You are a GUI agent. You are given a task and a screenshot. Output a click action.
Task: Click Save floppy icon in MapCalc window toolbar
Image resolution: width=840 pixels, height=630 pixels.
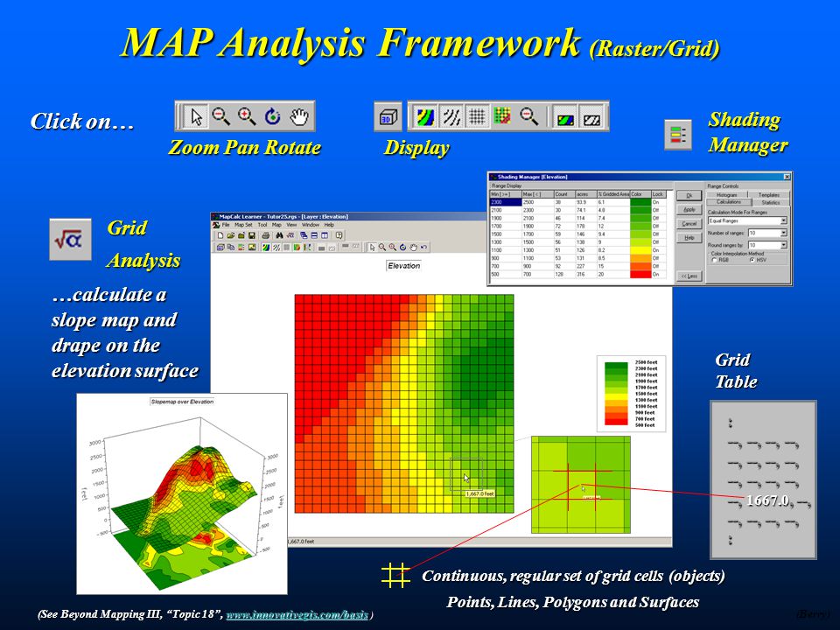(252, 235)
